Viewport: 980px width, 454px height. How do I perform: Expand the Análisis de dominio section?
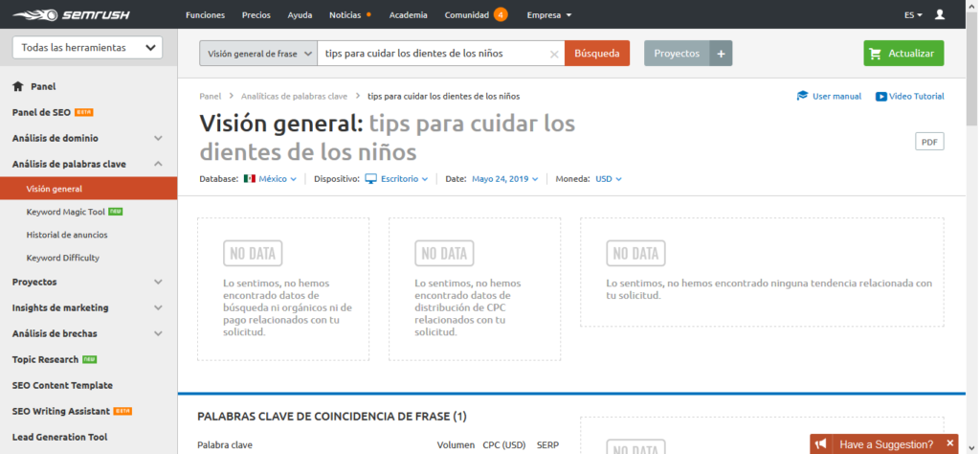click(x=158, y=138)
